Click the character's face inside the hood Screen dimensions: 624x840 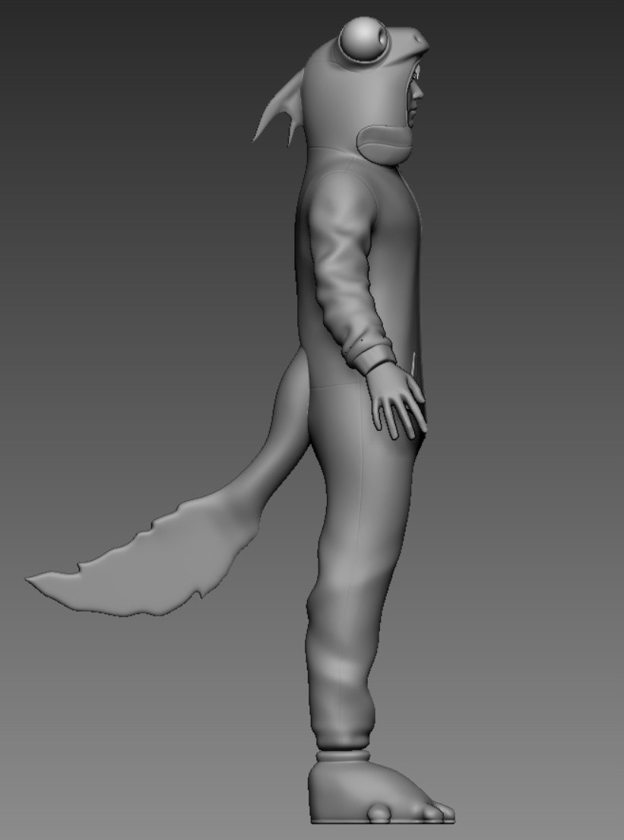pyautogui.click(x=416, y=95)
